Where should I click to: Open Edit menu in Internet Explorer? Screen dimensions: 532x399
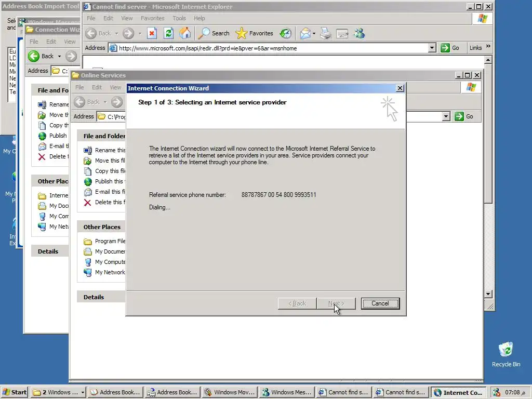click(x=108, y=18)
